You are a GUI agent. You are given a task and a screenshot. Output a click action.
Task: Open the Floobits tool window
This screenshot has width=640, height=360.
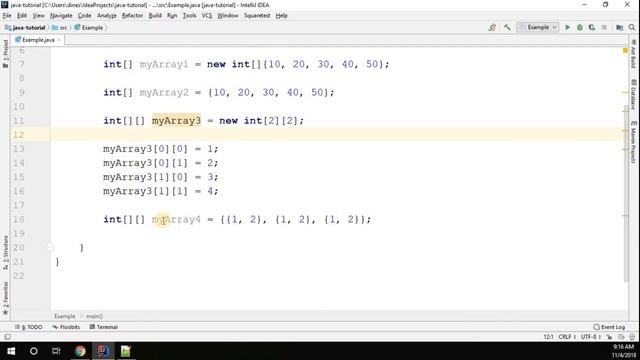[66, 327]
